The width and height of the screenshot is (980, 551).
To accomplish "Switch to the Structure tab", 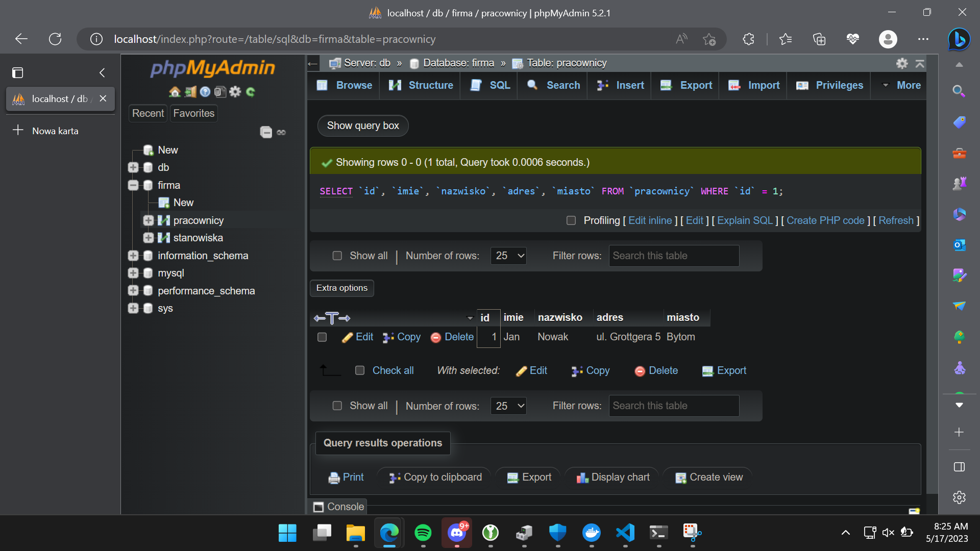I will coord(421,85).
